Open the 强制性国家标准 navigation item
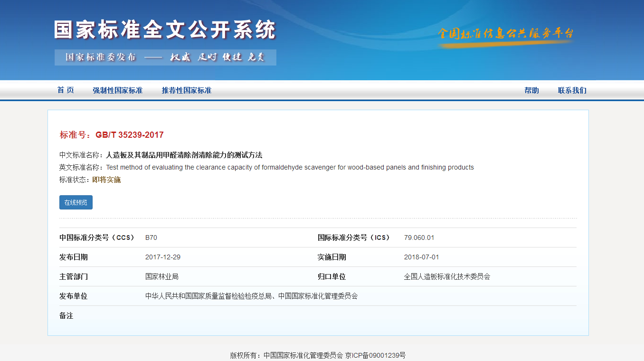The image size is (644, 361). tap(117, 90)
